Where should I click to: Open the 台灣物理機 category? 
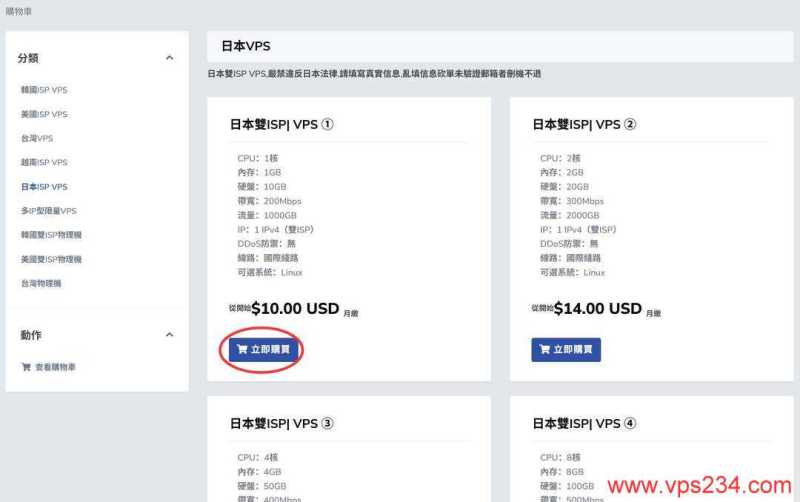click(x=41, y=284)
